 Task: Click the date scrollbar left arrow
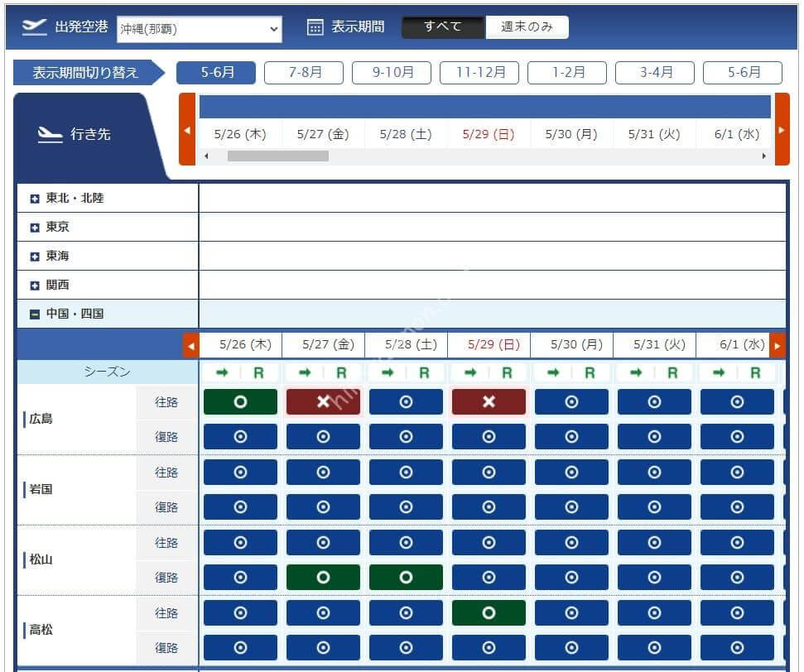tap(206, 156)
